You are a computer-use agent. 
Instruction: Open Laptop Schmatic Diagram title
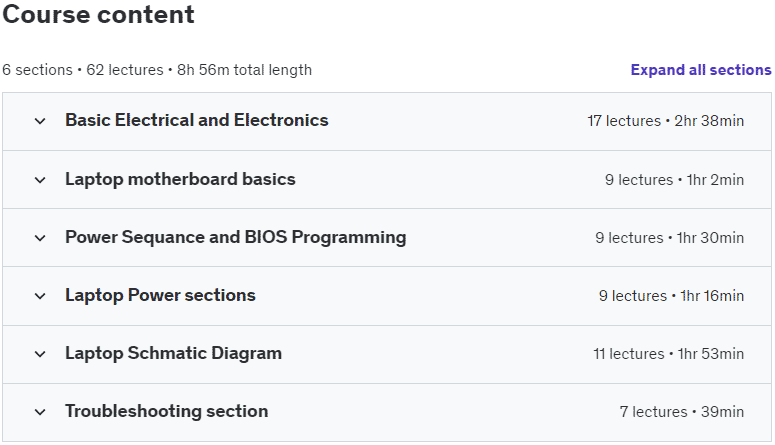coord(173,353)
